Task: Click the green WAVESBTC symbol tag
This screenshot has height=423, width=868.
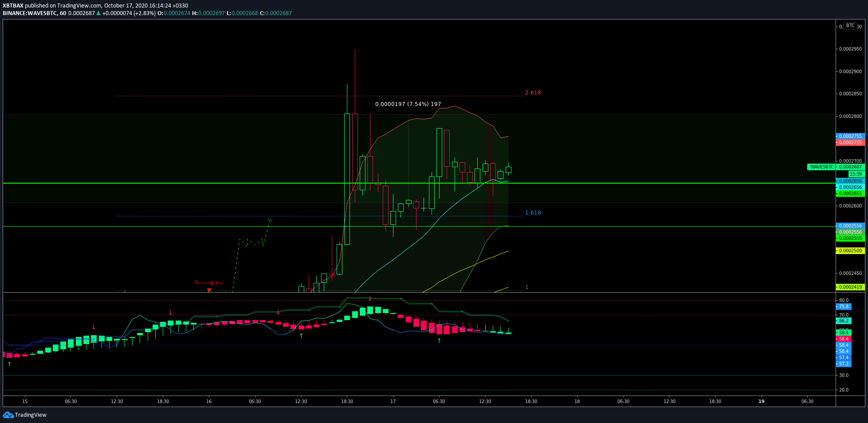Action: pyautogui.click(x=821, y=167)
